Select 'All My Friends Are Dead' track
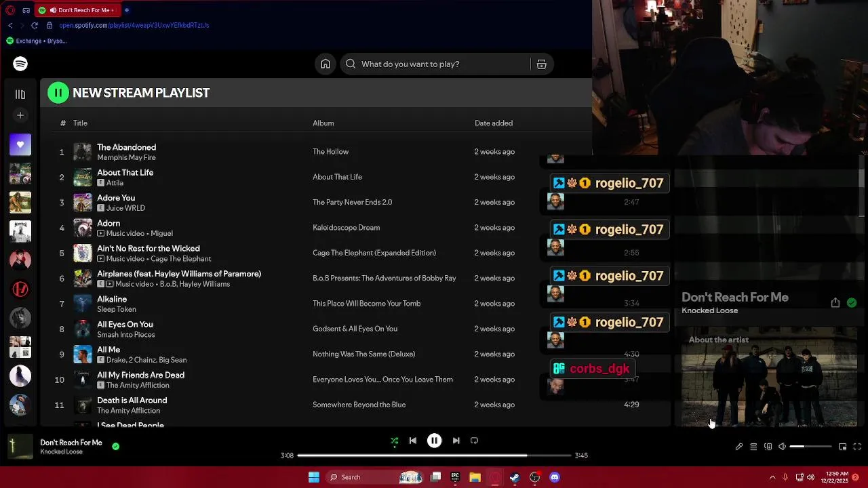 pyautogui.click(x=140, y=375)
